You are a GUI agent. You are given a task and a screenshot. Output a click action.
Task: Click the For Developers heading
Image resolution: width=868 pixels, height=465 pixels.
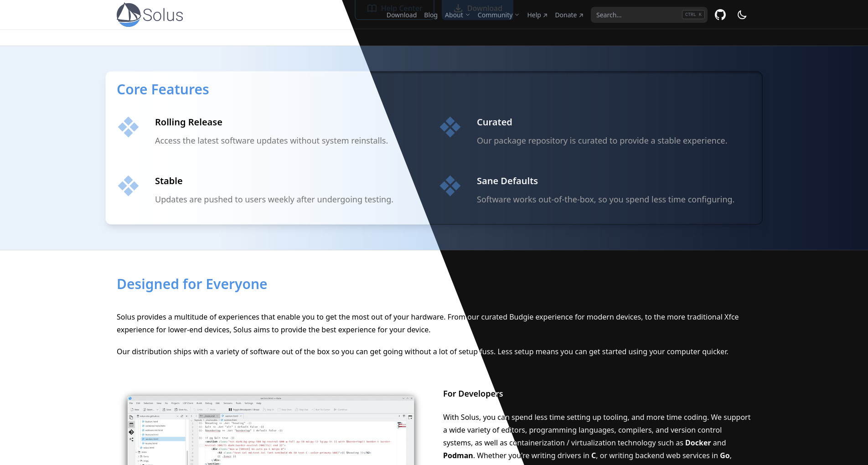[473, 394]
